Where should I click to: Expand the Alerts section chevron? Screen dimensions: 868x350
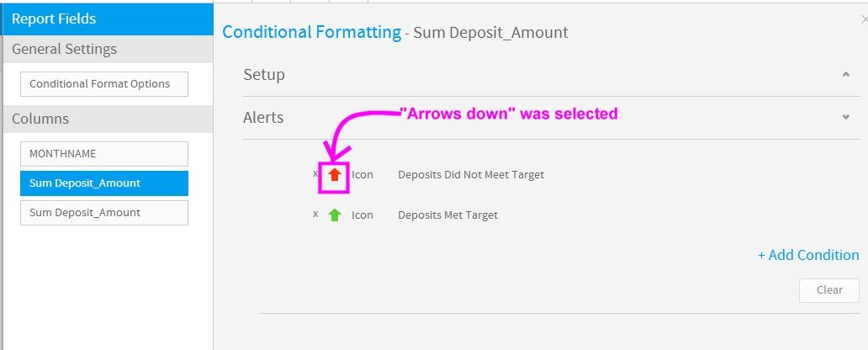click(x=845, y=118)
